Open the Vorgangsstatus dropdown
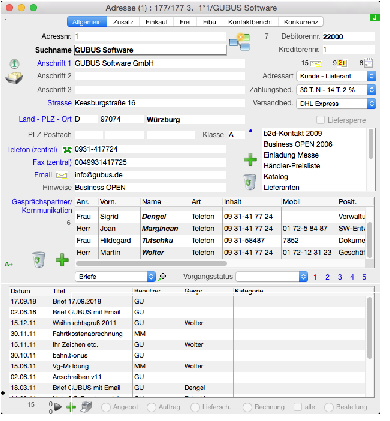The width and height of the screenshot is (390, 421). [x=272, y=276]
